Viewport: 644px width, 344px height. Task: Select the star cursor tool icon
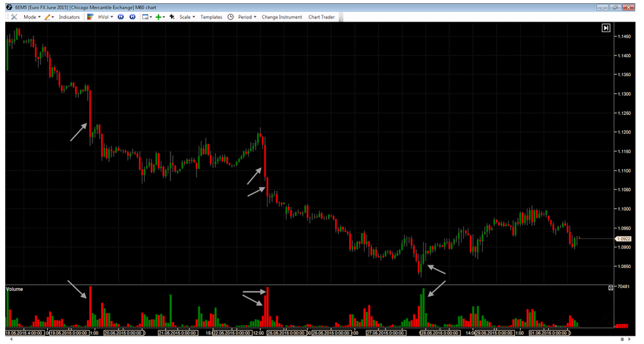pyautogui.click(x=172, y=17)
